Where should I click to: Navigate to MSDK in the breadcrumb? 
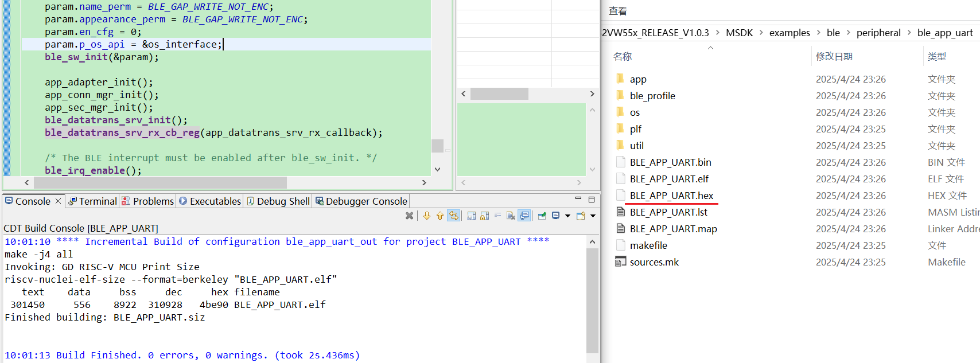(739, 33)
